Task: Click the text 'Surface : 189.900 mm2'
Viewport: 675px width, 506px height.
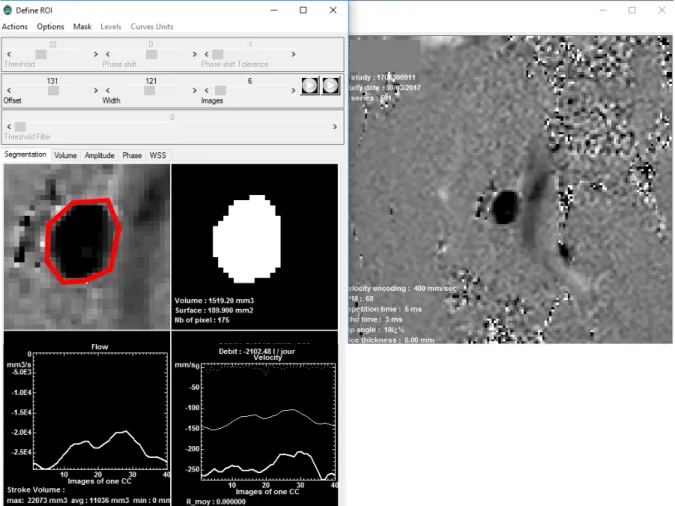Action: [x=214, y=310]
